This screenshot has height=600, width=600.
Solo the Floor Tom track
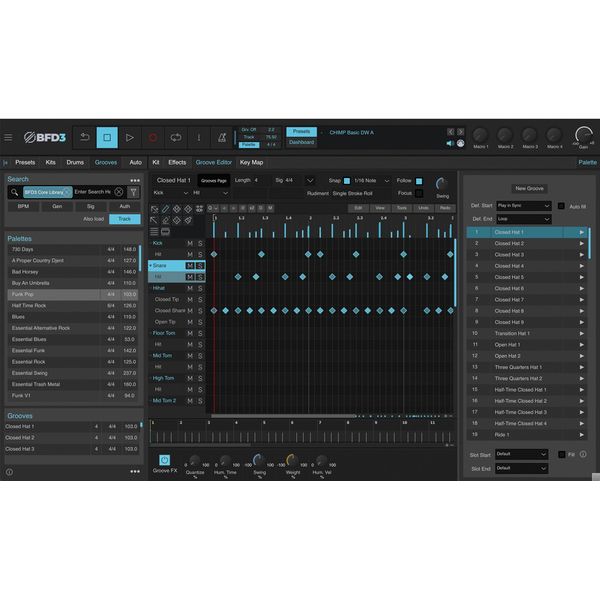pos(200,333)
